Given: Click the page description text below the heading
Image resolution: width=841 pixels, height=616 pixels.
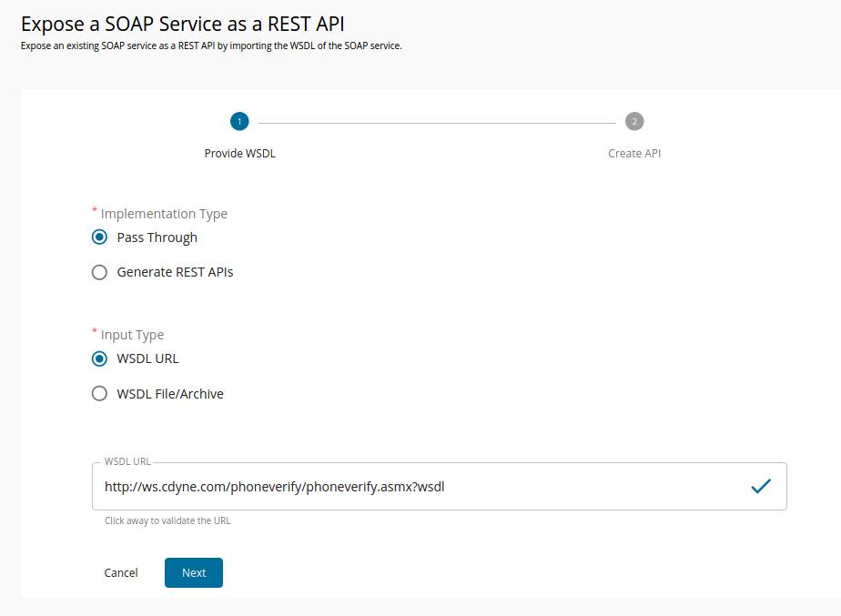Looking at the screenshot, I should tap(211, 45).
